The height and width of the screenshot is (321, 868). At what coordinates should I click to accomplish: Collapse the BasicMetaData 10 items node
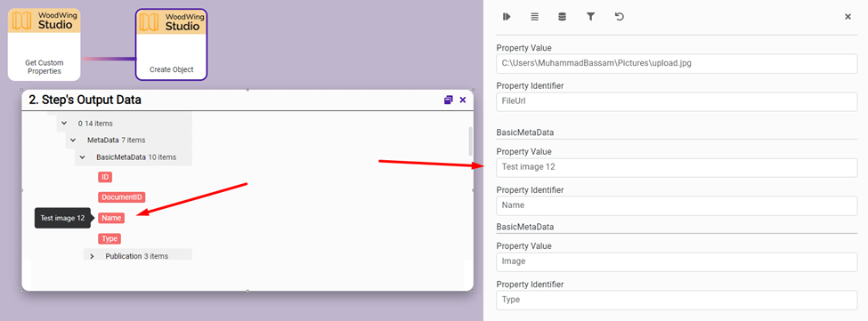[83, 157]
